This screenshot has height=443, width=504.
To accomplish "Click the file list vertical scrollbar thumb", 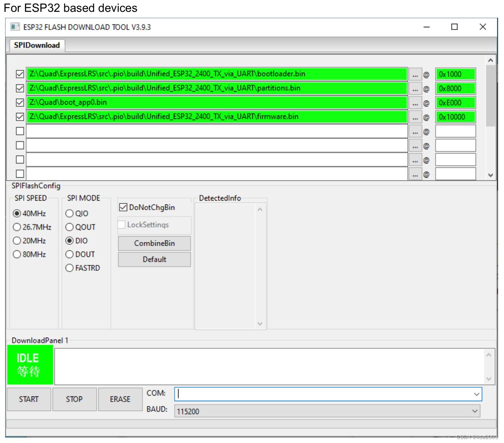I will point(491,96).
